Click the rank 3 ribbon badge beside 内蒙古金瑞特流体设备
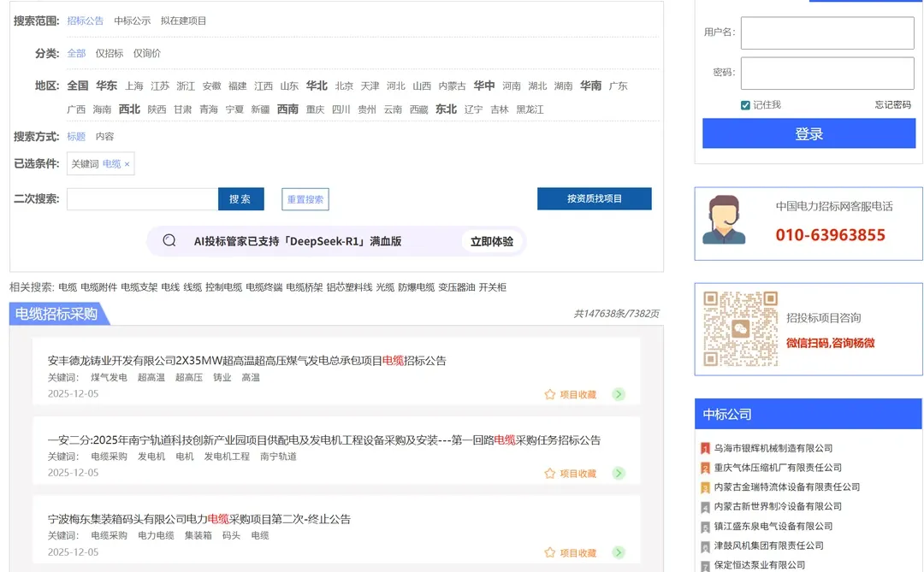 point(705,486)
